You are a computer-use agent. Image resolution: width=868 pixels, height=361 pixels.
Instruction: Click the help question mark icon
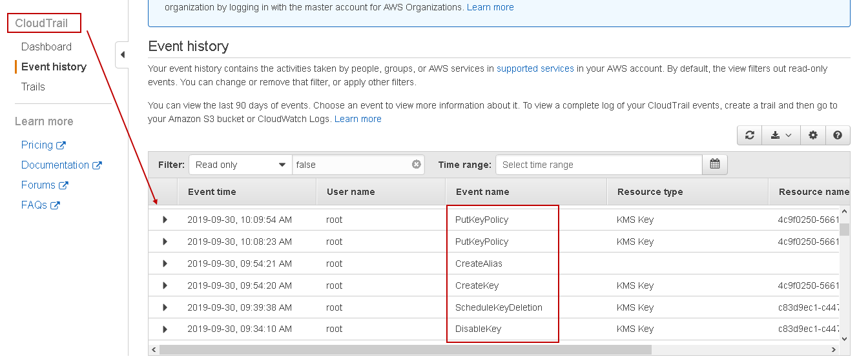pyautogui.click(x=838, y=135)
